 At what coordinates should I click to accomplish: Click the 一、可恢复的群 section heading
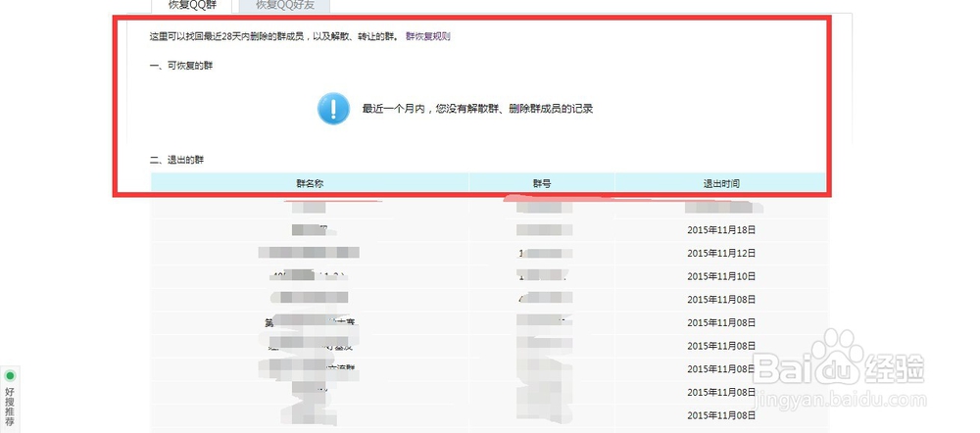[x=181, y=66]
